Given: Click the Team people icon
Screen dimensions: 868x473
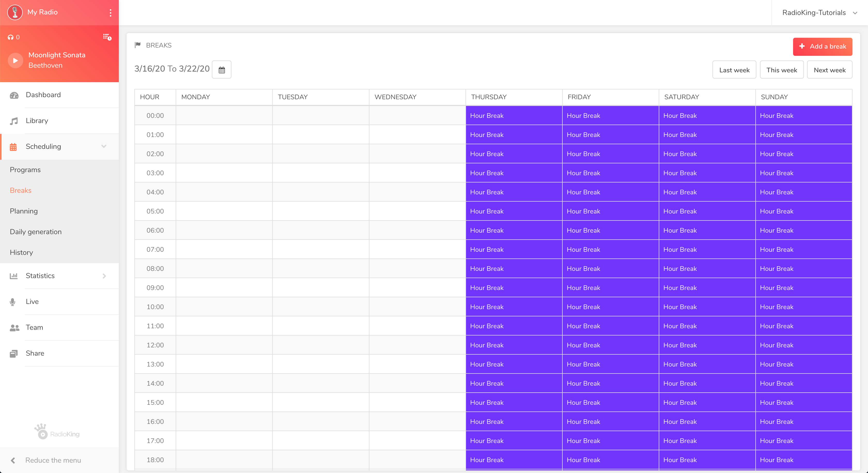Looking at the screenshot, I should point(14,328).
